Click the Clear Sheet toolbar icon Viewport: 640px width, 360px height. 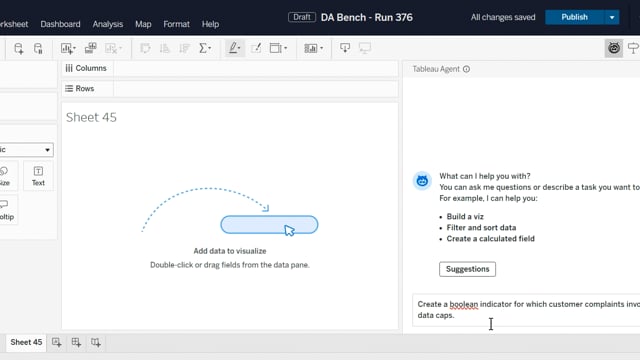pyautogui.click(x=111, y=48)
